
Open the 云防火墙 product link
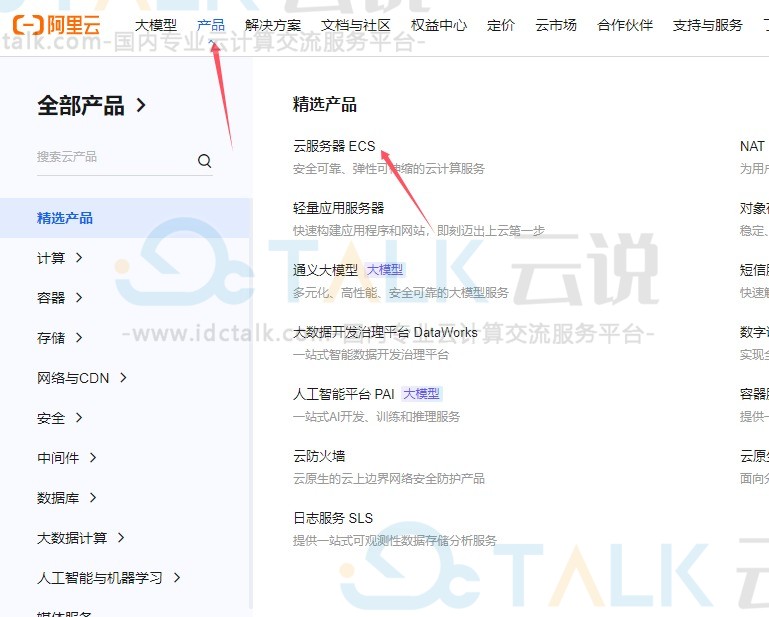(319, 456)
